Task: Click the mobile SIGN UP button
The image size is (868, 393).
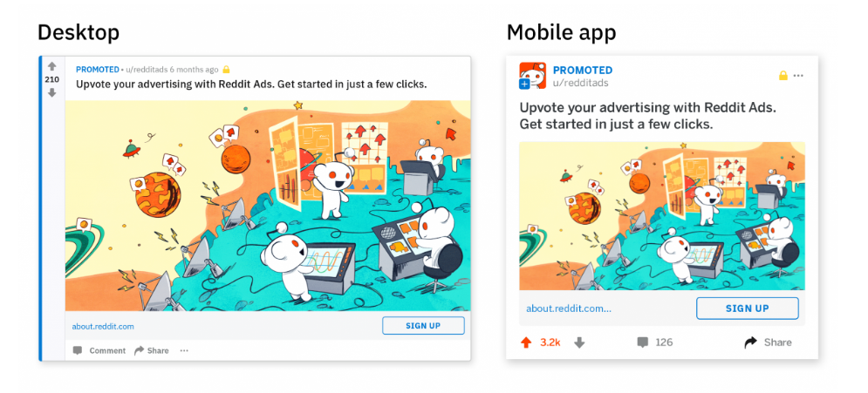Action: (748, 308)
